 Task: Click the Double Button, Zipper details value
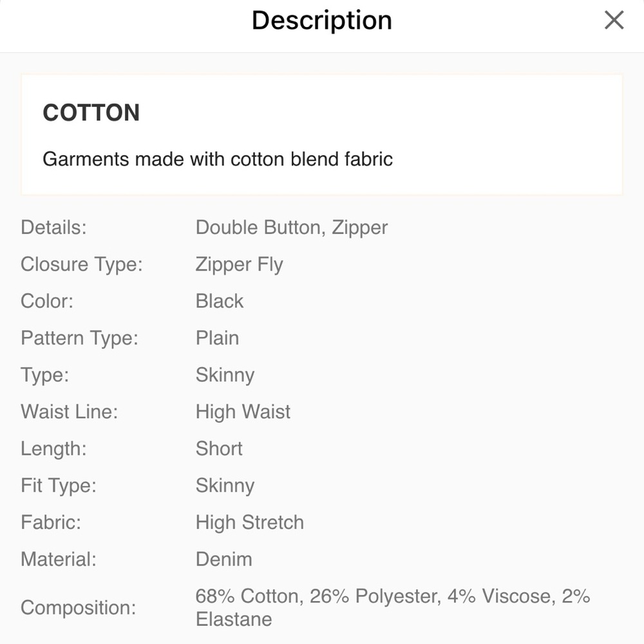[292, 227]
